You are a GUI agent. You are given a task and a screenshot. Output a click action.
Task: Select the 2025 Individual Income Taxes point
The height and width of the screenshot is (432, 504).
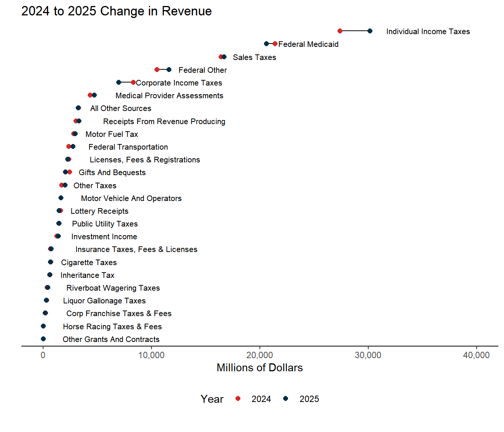point(370,31)
